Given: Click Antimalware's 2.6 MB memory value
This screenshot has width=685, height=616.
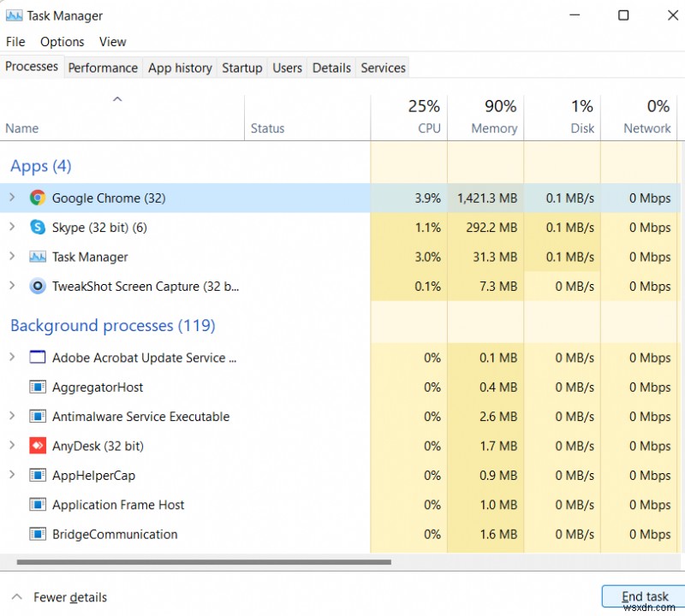Looking at the screenshot, I should pyautogui.click(x=498, y=417).
